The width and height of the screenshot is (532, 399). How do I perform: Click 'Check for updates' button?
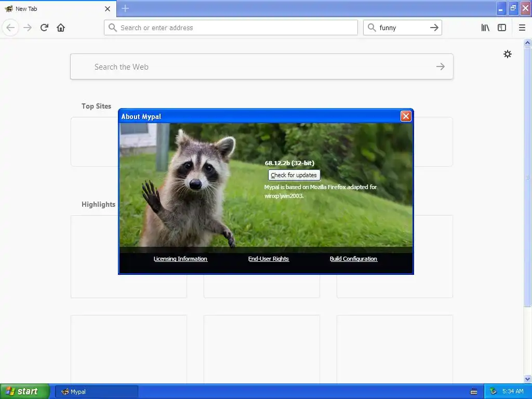294,175
